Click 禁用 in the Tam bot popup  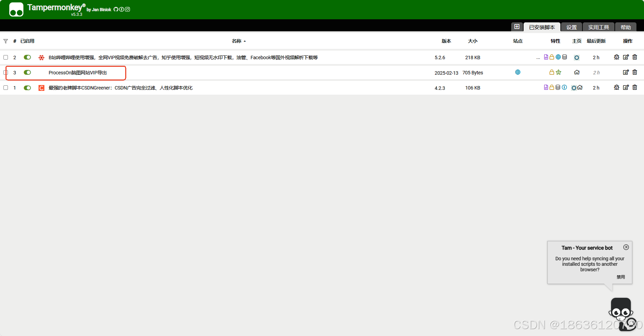(621, 277)
